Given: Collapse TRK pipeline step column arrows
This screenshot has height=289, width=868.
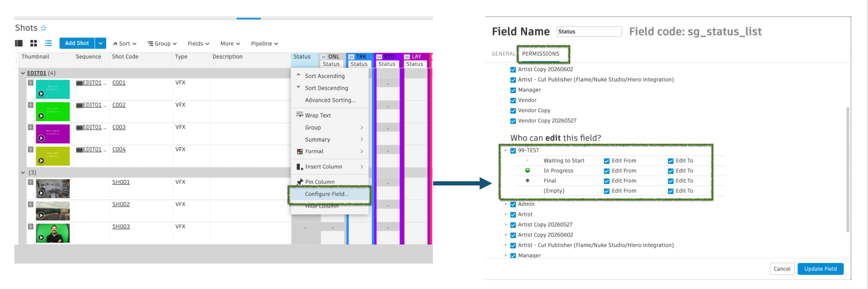Looking at the screenshot, I should click(351, 57).
